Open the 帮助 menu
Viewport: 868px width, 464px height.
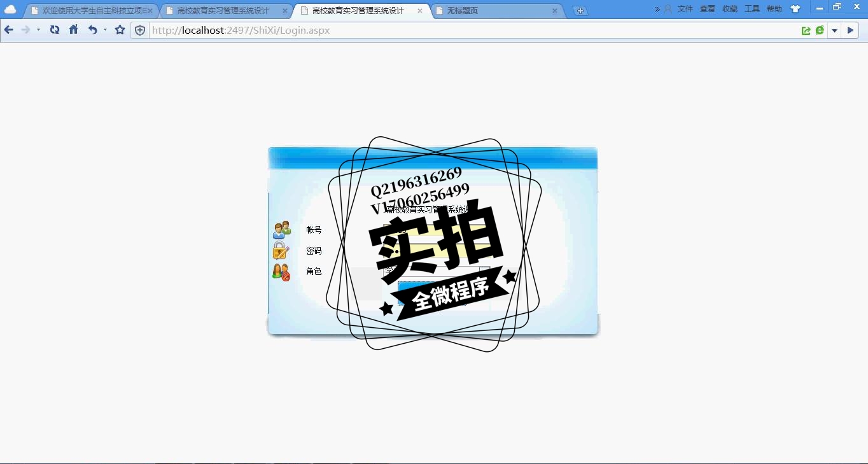774,9
